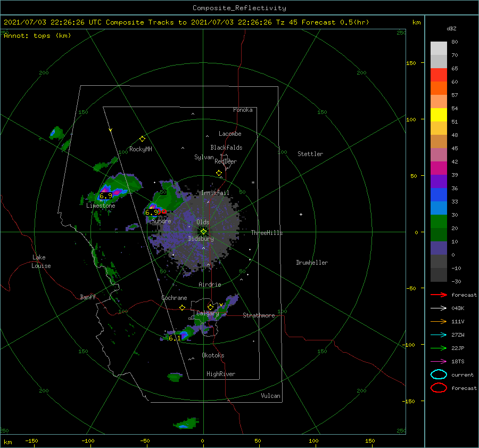Click the Didsbury town label

[x=201, y=239]
